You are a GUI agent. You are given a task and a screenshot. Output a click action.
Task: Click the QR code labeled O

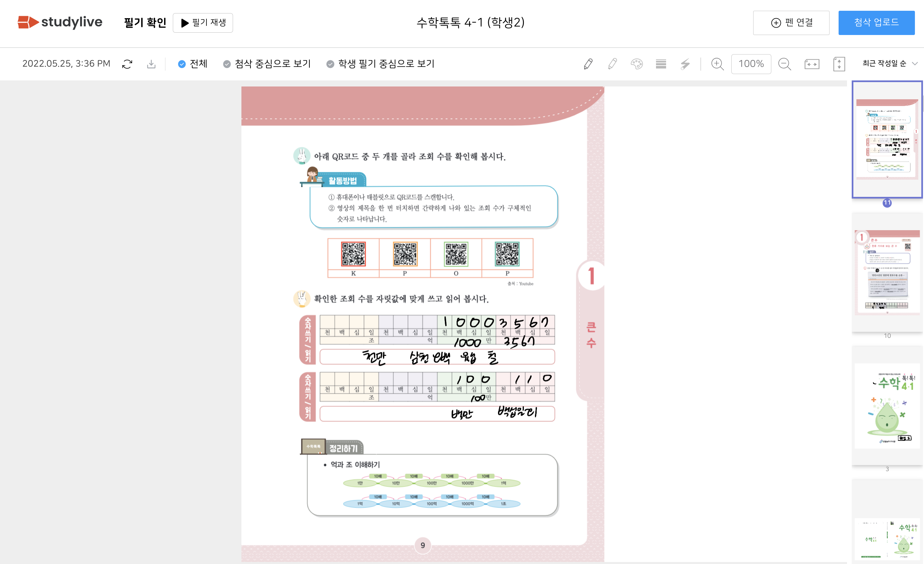[456, 254]
